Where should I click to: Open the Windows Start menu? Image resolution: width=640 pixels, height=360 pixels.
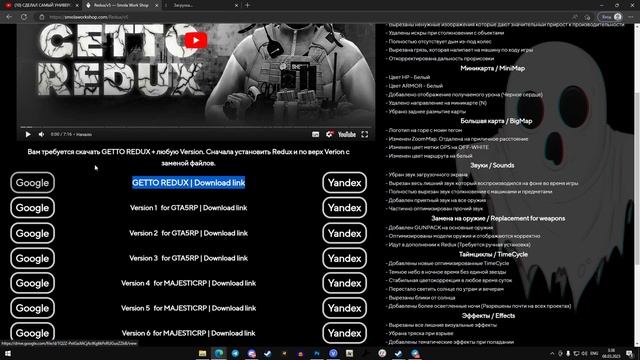[7, 353]
